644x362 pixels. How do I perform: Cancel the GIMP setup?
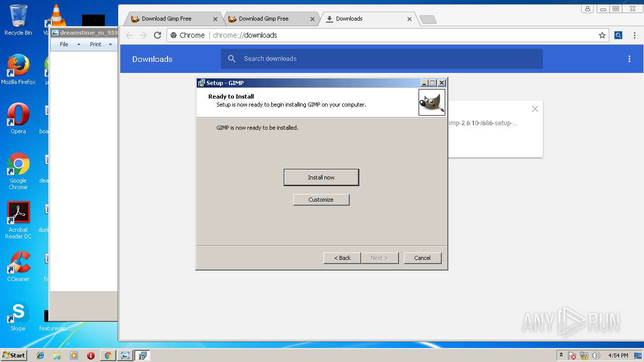[422, 258]
